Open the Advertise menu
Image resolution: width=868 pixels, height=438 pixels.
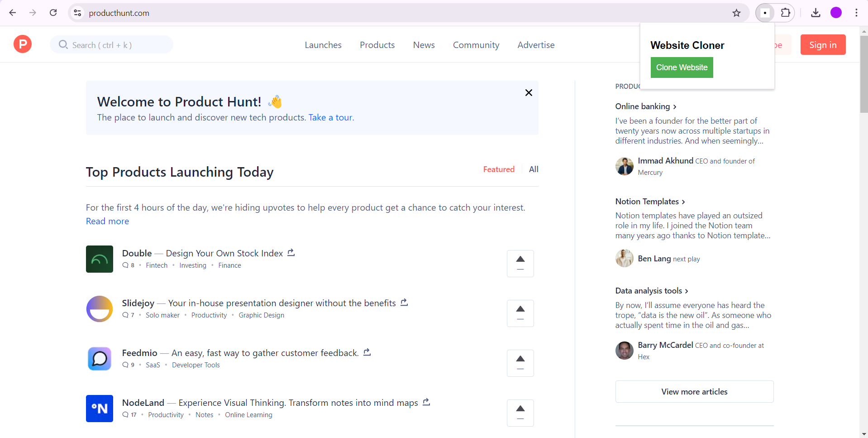tap(536, 45)
